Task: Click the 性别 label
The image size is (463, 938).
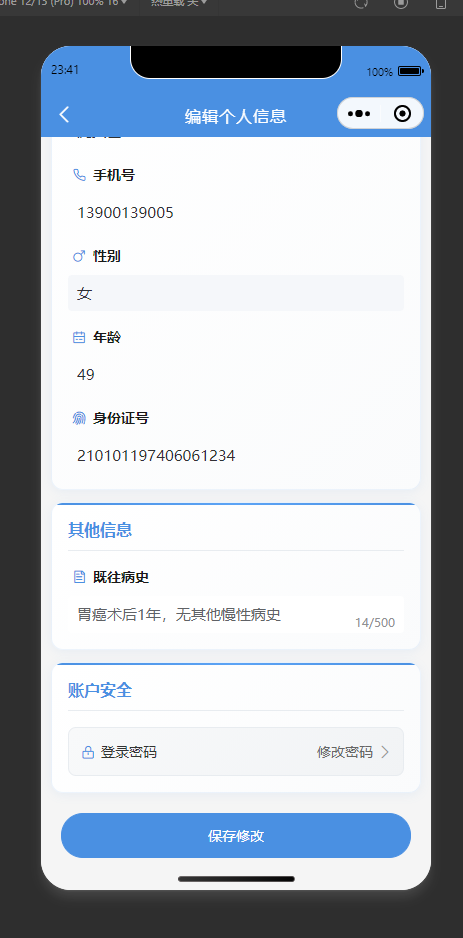Action: coord(107,256)
